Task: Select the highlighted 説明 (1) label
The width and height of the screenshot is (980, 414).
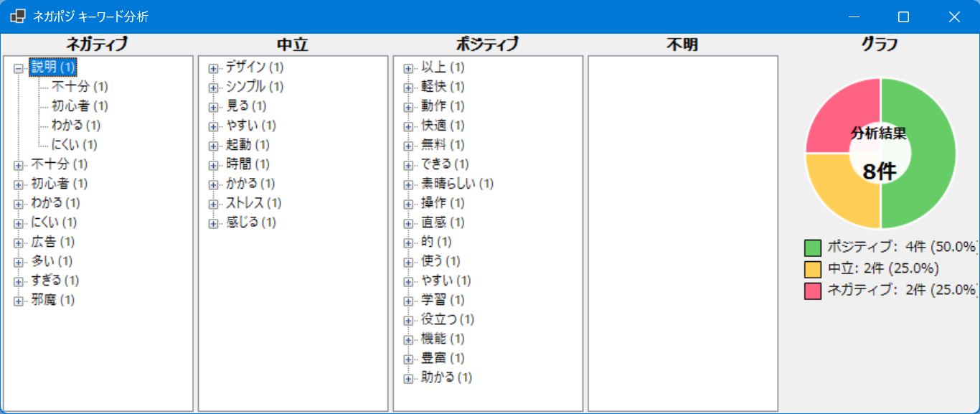Action: (x=53, y=67)
